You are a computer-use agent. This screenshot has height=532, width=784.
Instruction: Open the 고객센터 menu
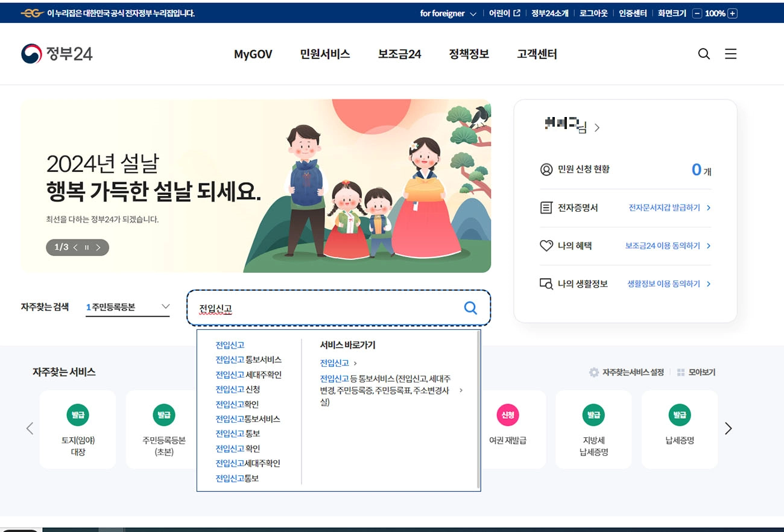coord(537,54)
